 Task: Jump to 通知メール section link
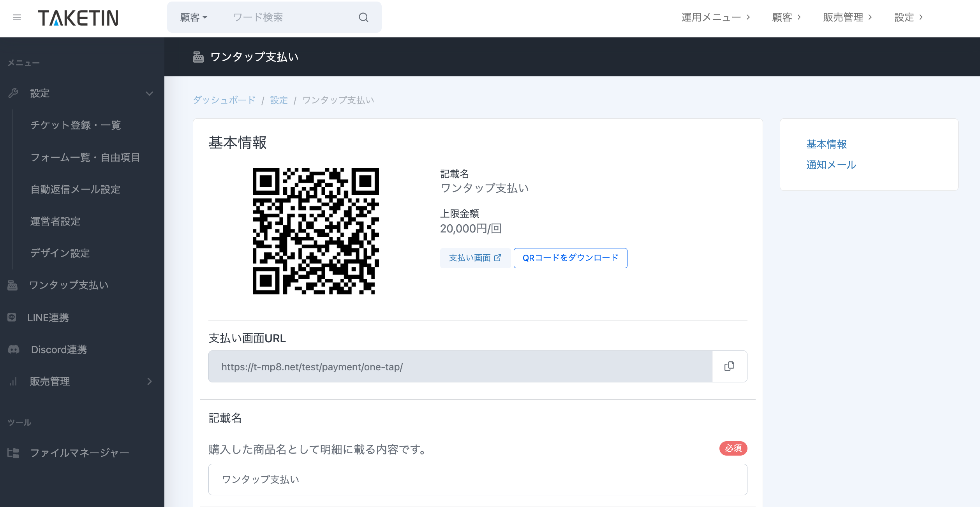click(x=831, y=165)
